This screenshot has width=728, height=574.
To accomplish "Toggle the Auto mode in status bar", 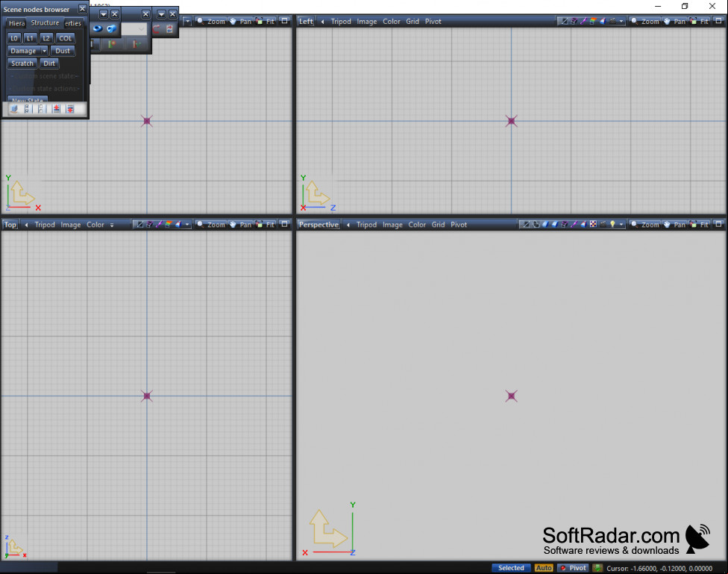I will [x=544, y=568].
